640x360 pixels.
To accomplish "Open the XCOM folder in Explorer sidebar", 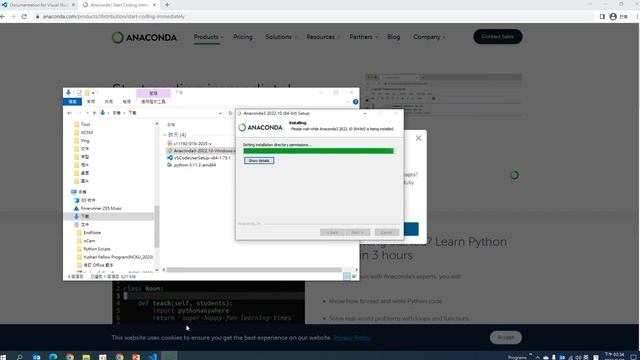I will 83,132.
